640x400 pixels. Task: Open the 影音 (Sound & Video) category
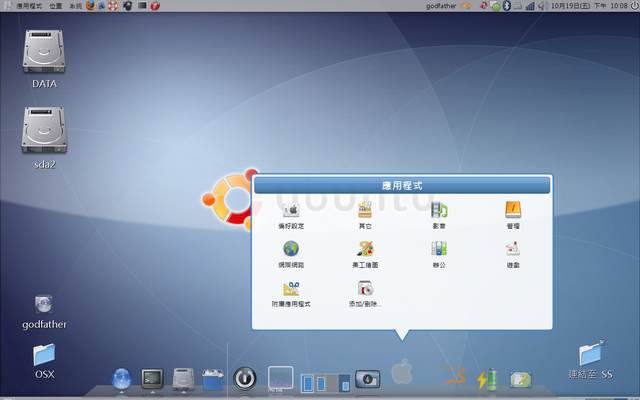click(439, 215)
